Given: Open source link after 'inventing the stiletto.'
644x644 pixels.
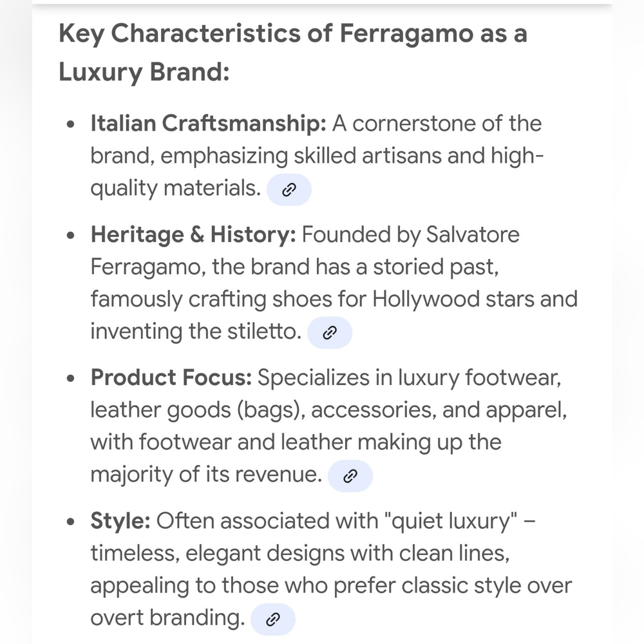Looking at the screenshot, I should (x=329, y=333).
